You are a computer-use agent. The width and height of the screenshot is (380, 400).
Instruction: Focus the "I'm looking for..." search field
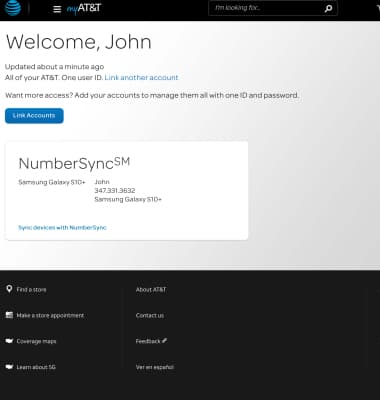pos(273,8)
